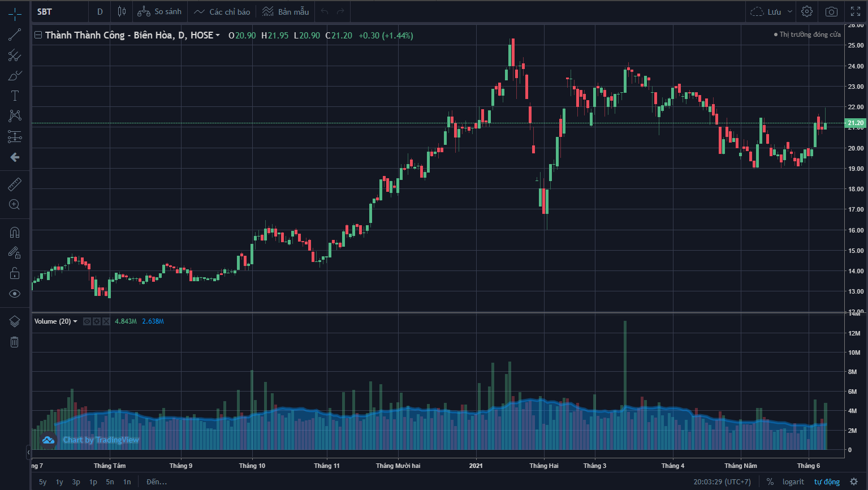Toggle Magnet mode on
This screenshot has height=490, width=868.
coord(15,233)
